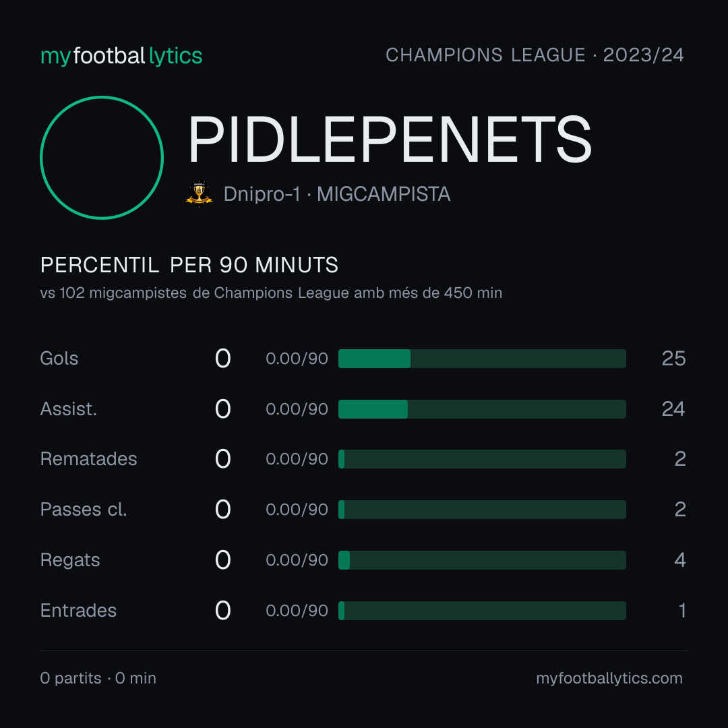Click the 0 partits · 0 min footer
Image resolution: width=728 pixels, height=728 pixels.
coord(98,678)
